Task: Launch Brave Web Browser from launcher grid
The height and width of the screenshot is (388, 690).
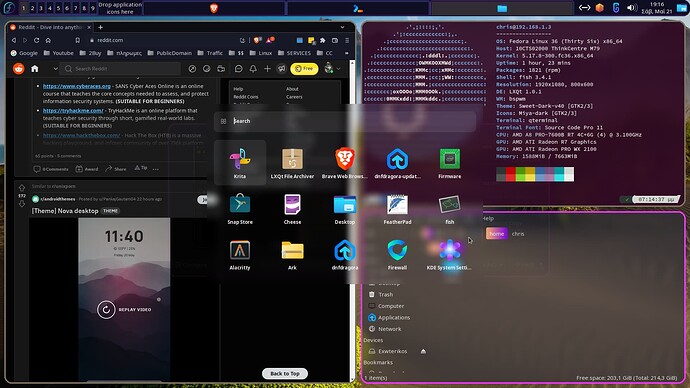Action: [345, 163]
